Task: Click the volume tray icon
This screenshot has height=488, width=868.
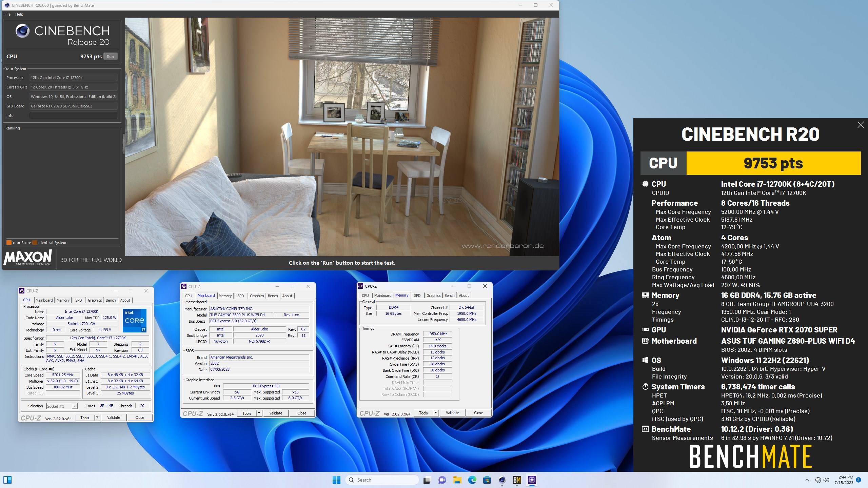Action: click(826, 480)
